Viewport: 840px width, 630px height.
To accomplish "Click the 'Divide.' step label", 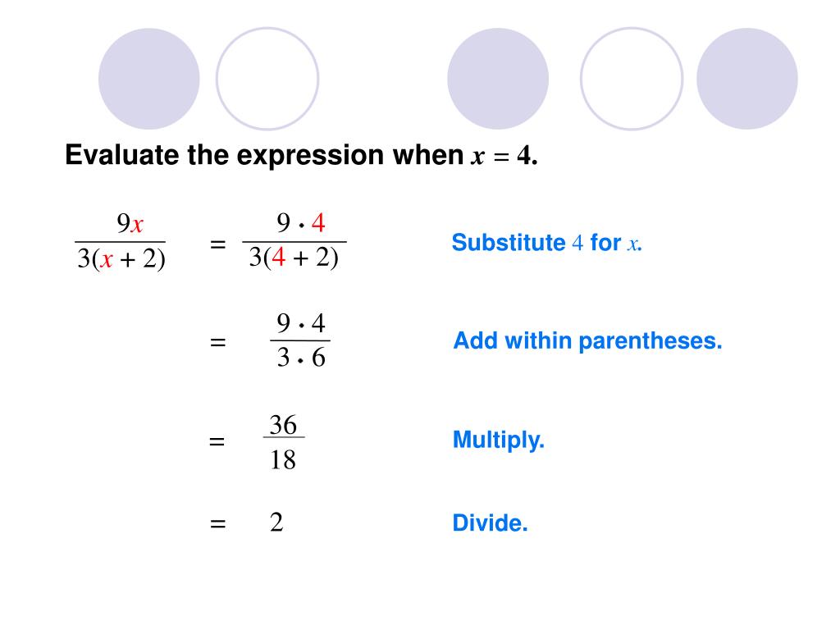I will tap(491, 523).
